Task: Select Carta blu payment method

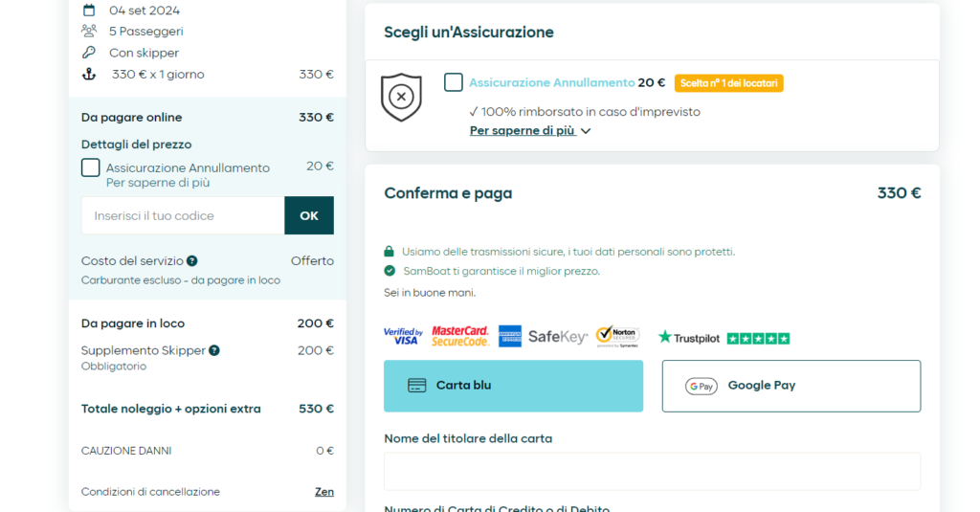Action: point(513,386)
